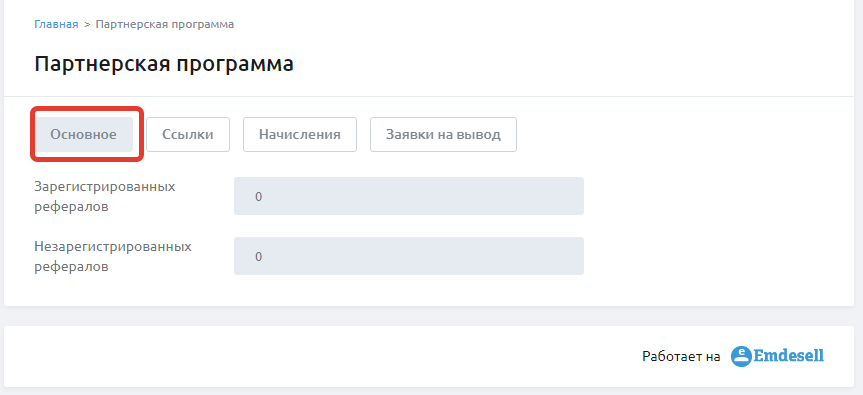Click the Незарегистрированных рефералов label

pos(113,256)
